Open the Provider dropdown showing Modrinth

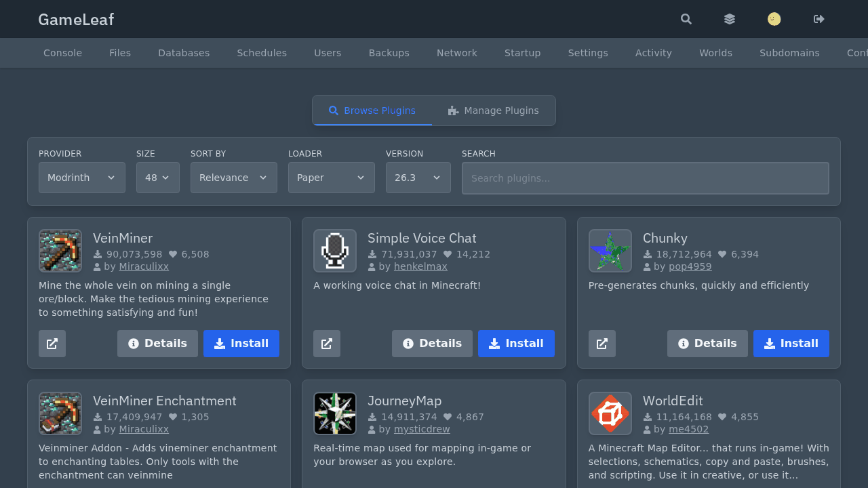[82, 178]
